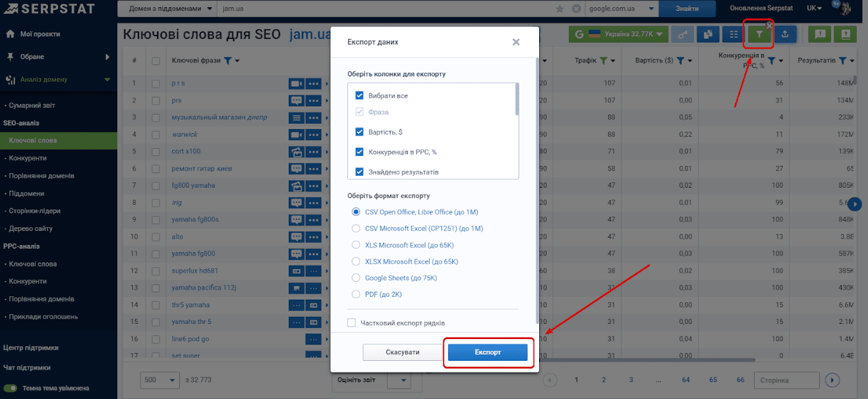Uncheck Конкуренція в PPC, % checkbox

359,151
